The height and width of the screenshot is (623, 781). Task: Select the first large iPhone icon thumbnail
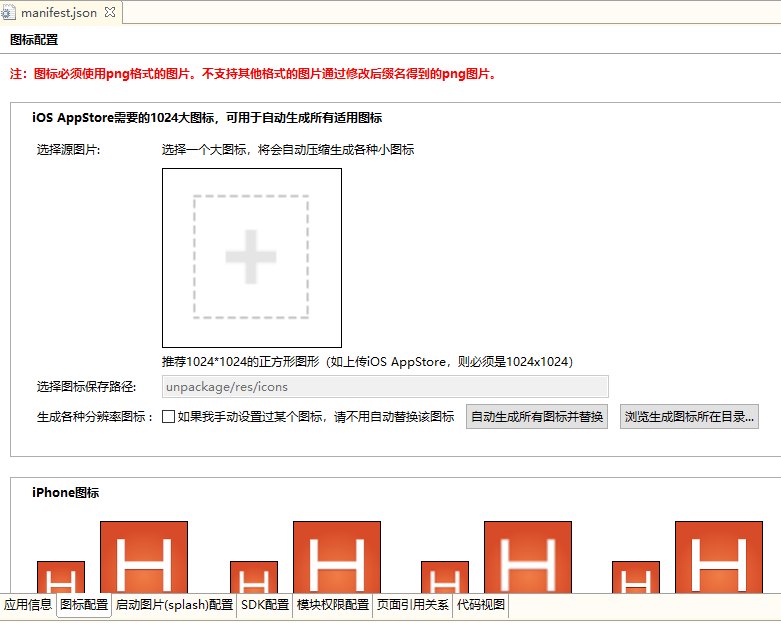144,558
